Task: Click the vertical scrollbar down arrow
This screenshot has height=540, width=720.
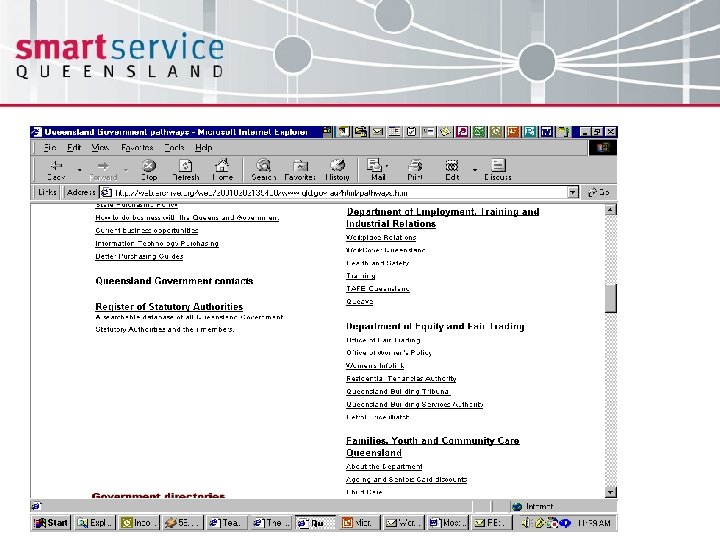Action: (x=610, y=492)
